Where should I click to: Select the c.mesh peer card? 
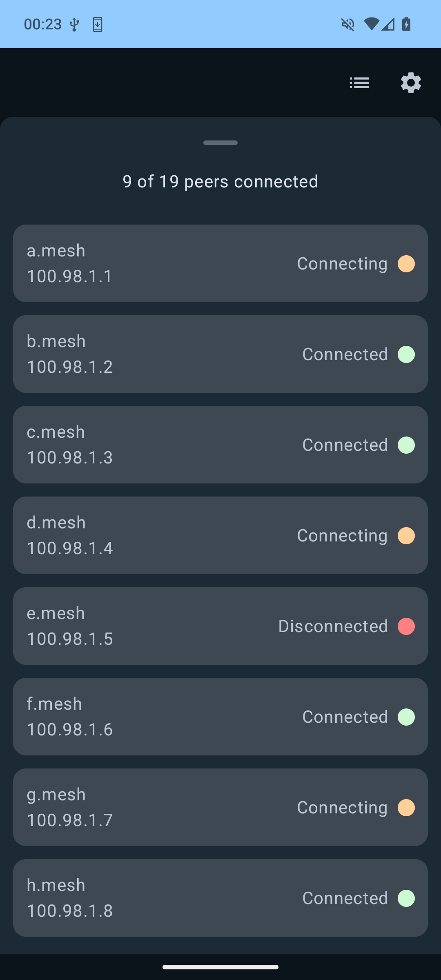point(163,445)
